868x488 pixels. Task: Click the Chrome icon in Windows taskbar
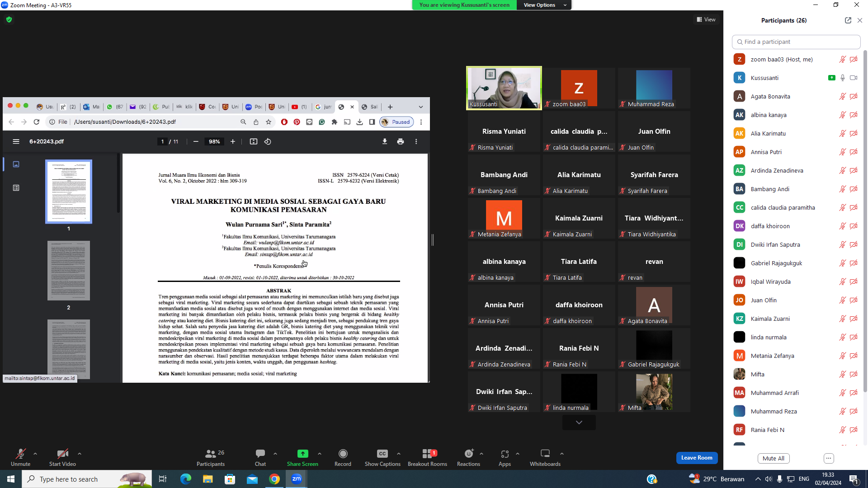click(x=274, y=479)
